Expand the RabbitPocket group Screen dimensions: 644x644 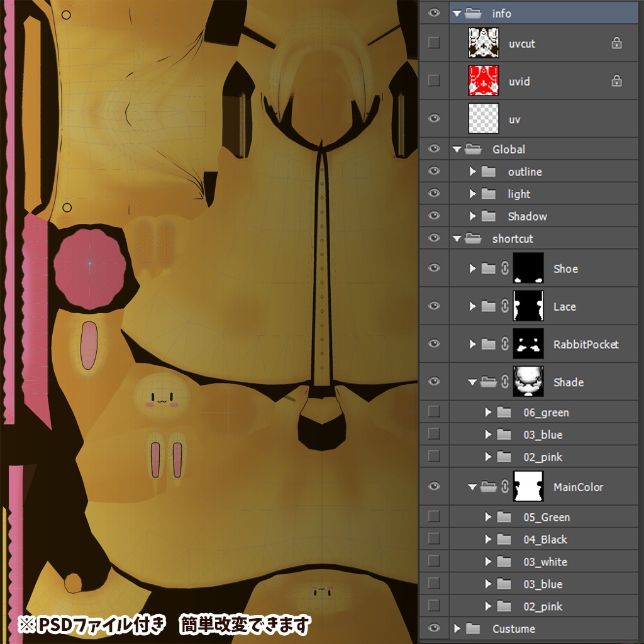(x=472, y=344)
